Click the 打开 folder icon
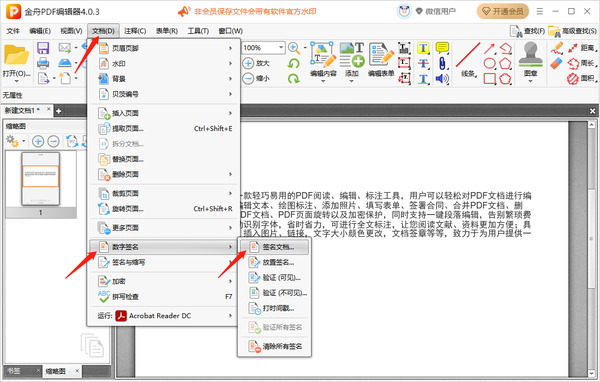The height and width of the screenshot is (382, 600). [x=16, y=56]
